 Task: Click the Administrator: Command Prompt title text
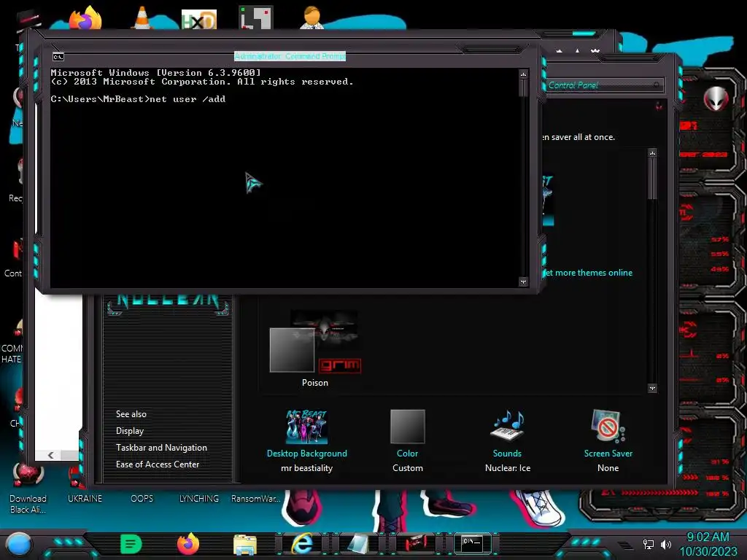coord(290,56)
